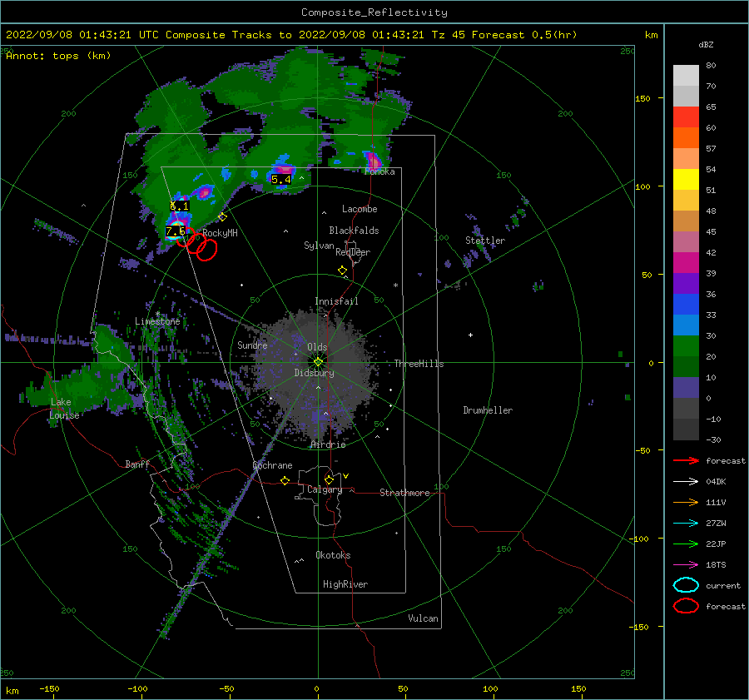Screen dimensions: 749x700
Task: Select the storm top label 7.6
Action: coord(176,231)
